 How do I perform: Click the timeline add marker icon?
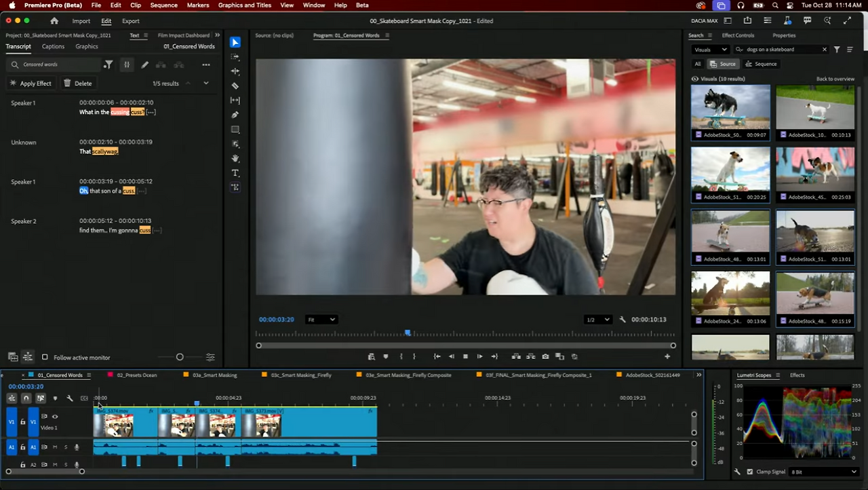[x=55, y=398]
